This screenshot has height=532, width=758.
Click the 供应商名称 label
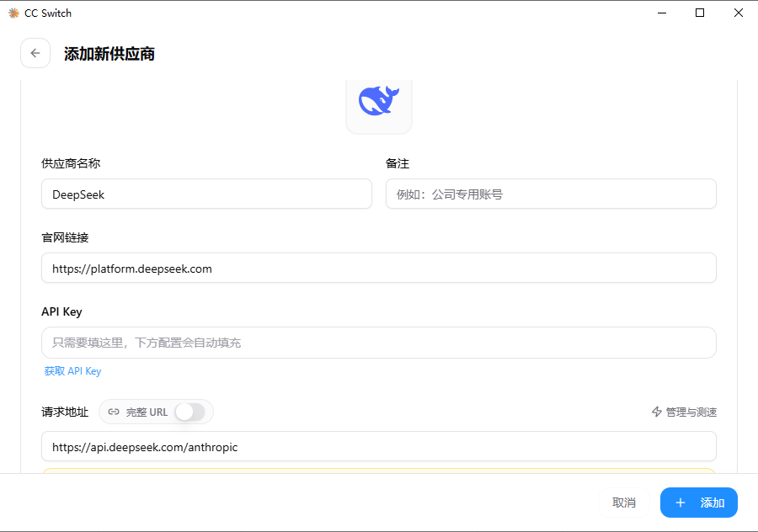coord(71,163)
